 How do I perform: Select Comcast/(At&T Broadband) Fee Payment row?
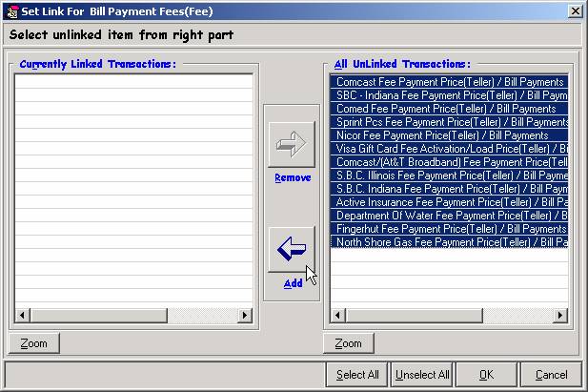tap(449, 162)
